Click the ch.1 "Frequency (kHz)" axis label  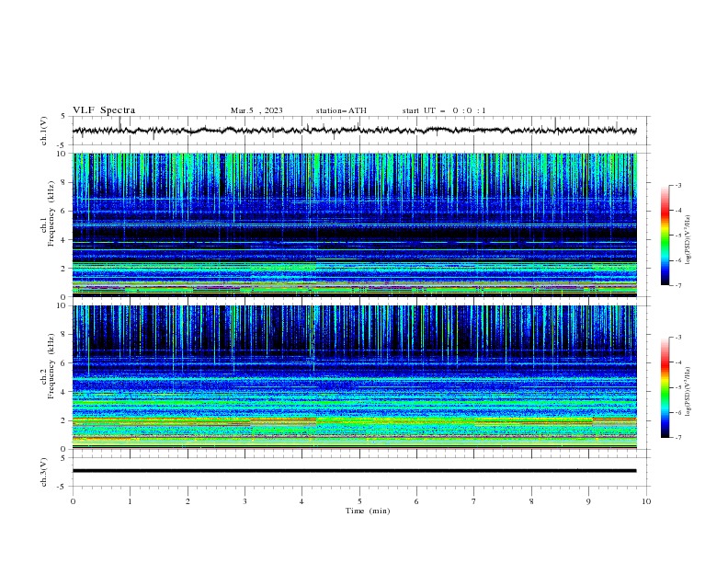coord(51,213)
